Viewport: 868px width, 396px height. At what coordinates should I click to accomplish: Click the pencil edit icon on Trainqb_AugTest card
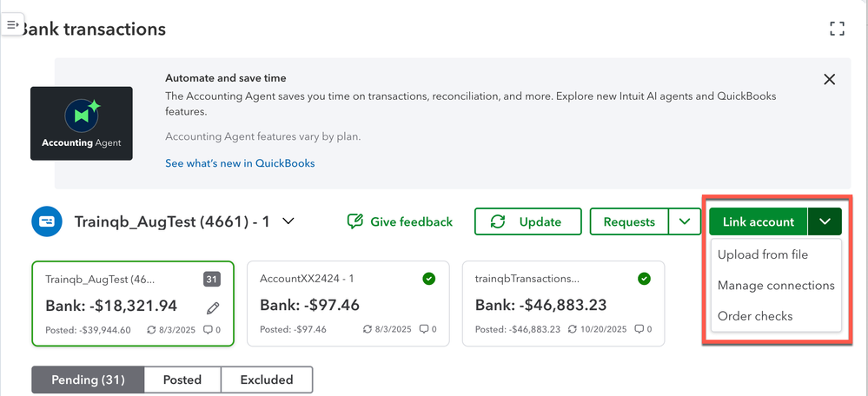point(213,307)
